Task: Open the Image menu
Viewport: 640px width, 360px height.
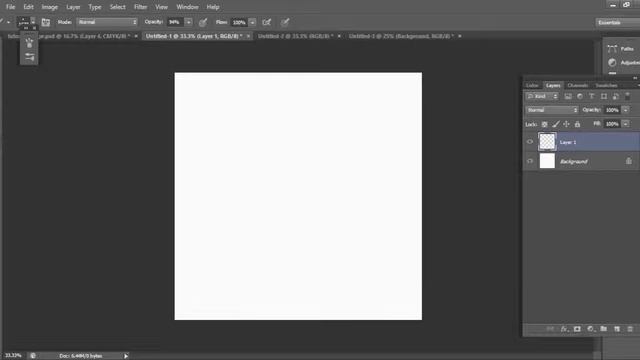Action: coord(49,7)
